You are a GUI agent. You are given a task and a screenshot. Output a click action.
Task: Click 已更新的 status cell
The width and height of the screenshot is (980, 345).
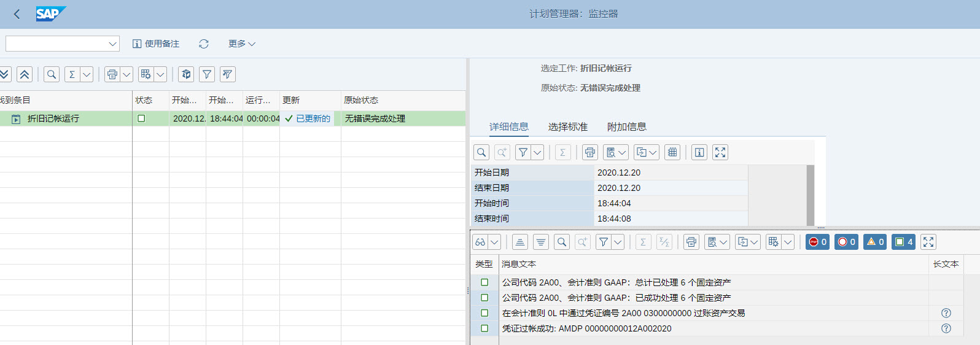tap(308, 118)
